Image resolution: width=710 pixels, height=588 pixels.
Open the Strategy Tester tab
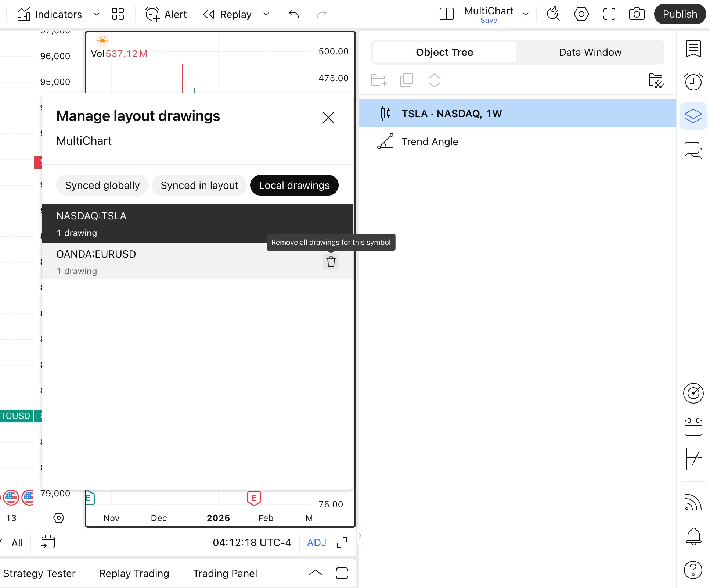tap(39, 573)
